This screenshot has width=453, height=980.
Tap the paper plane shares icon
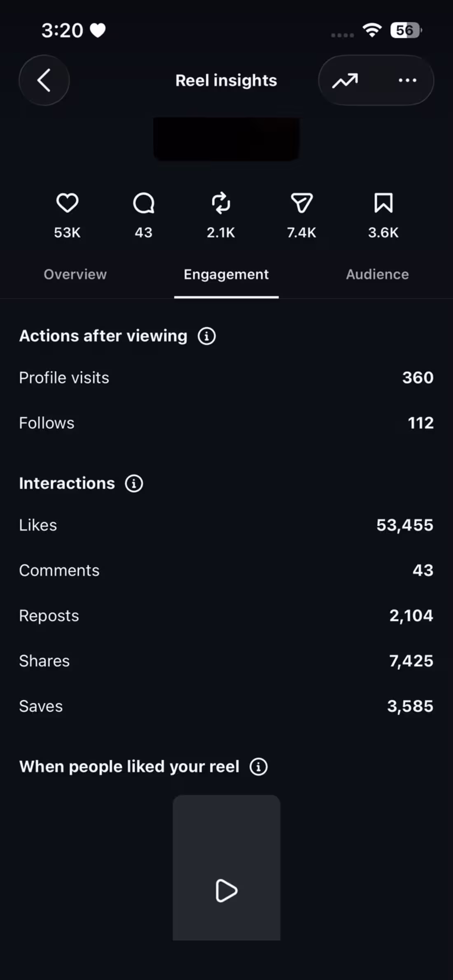[x=301, y=203]
